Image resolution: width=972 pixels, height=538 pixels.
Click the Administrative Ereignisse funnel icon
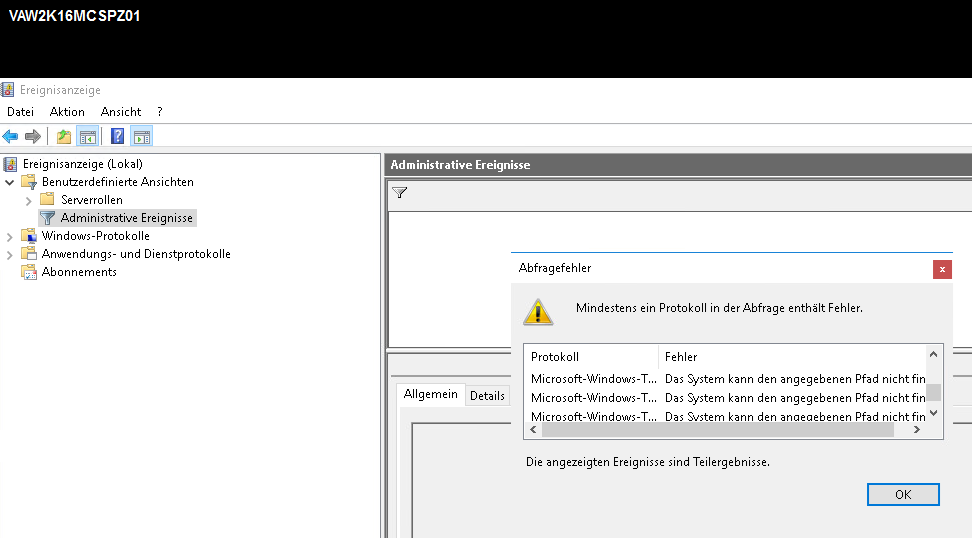point(48,218)
